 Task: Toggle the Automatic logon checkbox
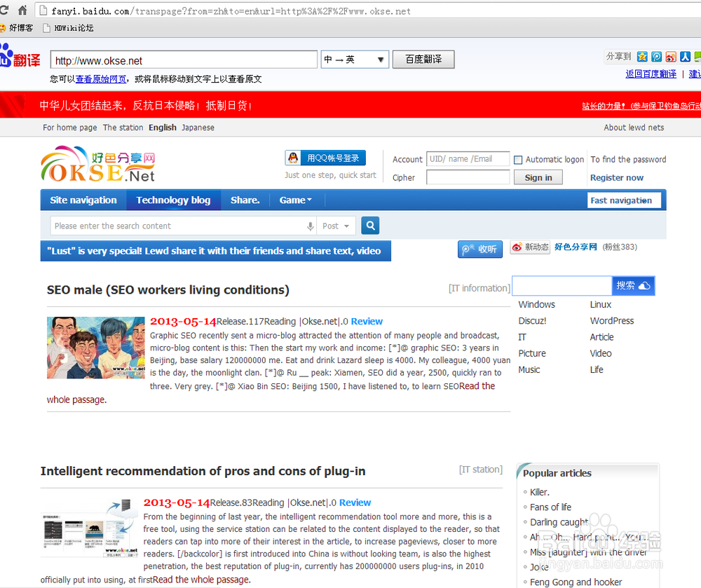[x=518, y=160]
